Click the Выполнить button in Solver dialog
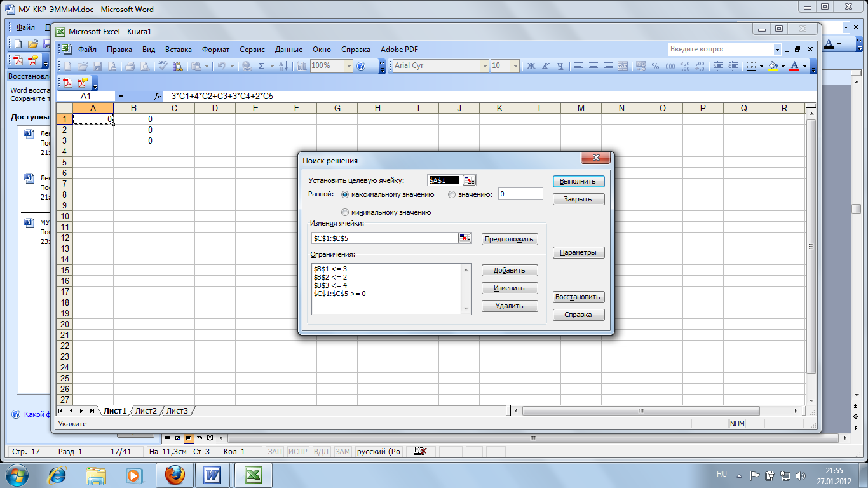The image size is (868, 488). coord(578,181)
